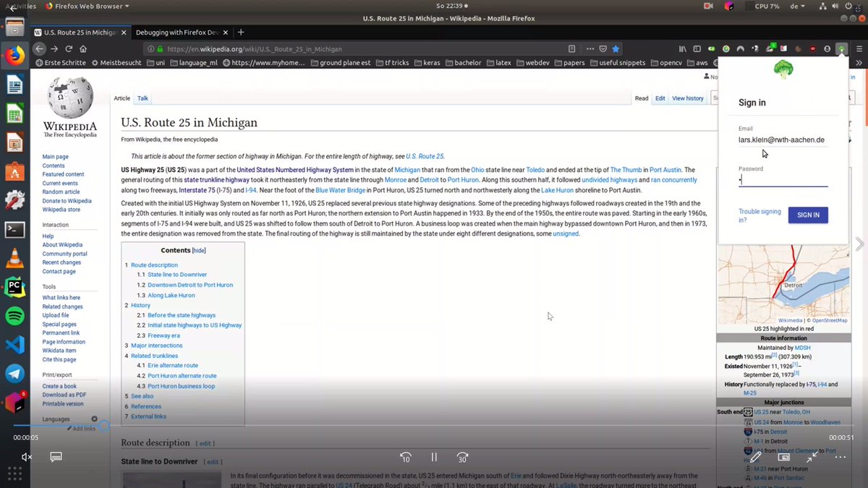Open PyCharm from the dock
The height and width of the screenshot is (488, 868).
click(15, 287)
